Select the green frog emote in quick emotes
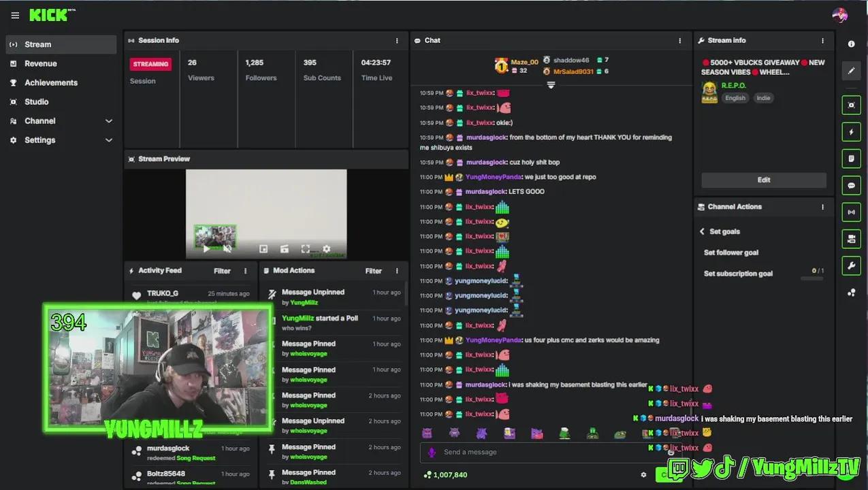The height and width of the screenshot is (490, 868). (620, 434)
